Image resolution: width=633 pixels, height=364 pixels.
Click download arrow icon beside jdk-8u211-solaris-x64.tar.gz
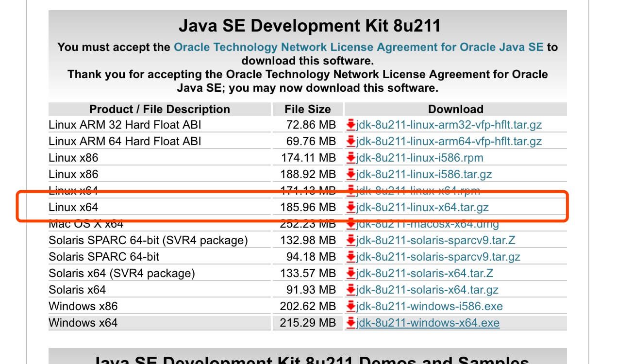351,290
